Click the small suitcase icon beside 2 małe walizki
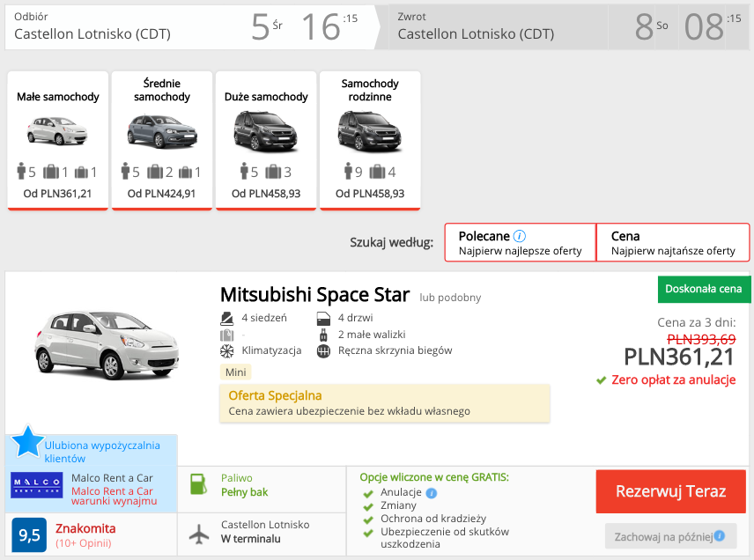The height and width of the screenshot is (560, 754). click(x=323, y=335)
